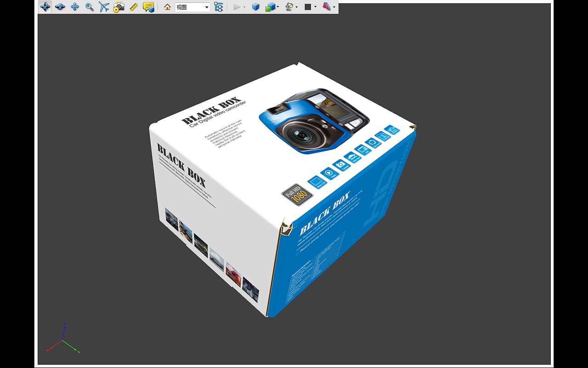Image resolution: width=588 pixels, height=368 pixels.
Task: Select the Spin tool
Action: click(60, 7)
